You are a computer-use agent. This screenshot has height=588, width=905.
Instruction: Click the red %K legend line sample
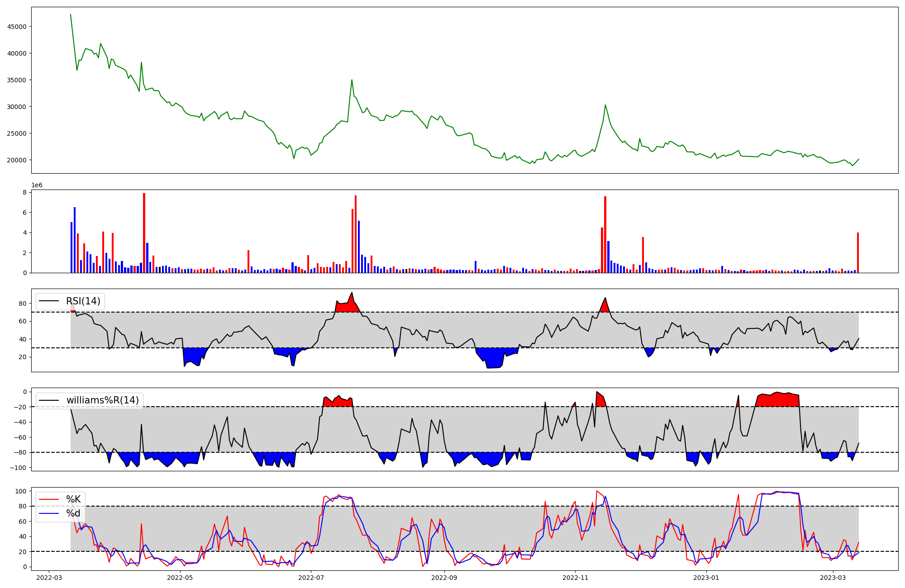tap(49, 499)
